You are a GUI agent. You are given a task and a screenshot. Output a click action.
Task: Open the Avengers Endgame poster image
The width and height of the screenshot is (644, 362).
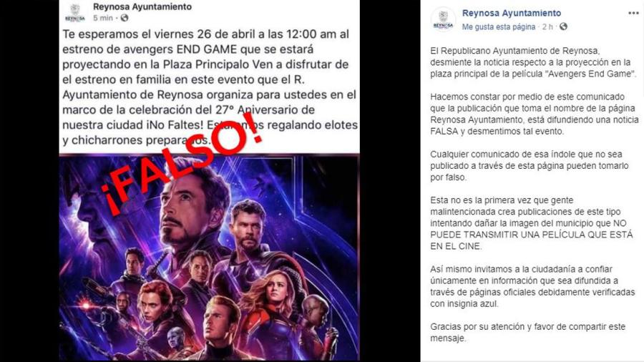210,258
